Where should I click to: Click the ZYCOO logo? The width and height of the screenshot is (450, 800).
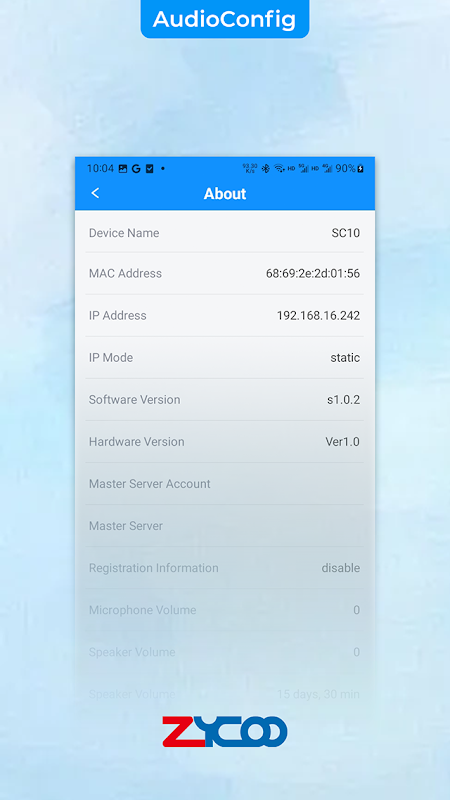click(x=225, y=732)
